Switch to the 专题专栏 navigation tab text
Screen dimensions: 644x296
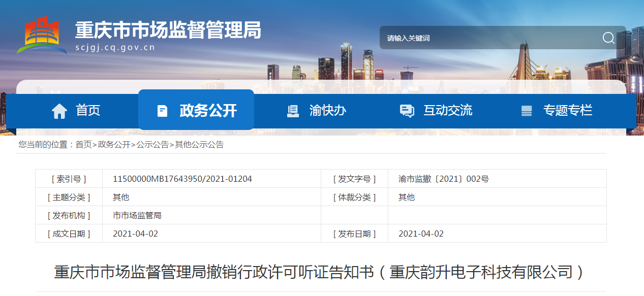(567, 110)
